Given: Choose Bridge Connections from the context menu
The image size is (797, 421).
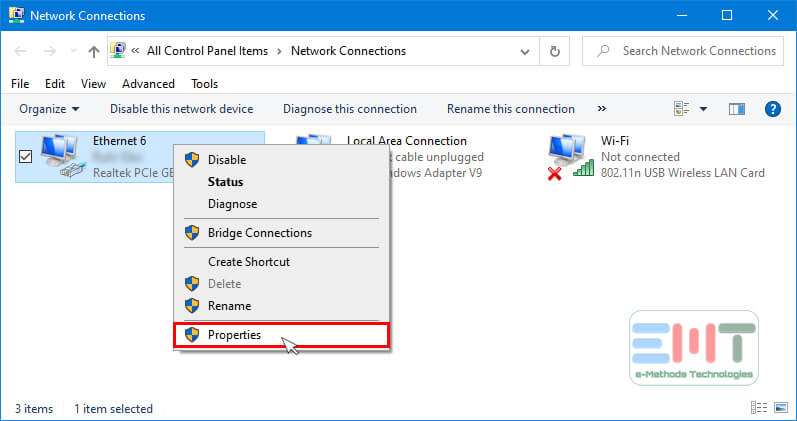Looking at the screenshot, I should (x=282, y=233).
